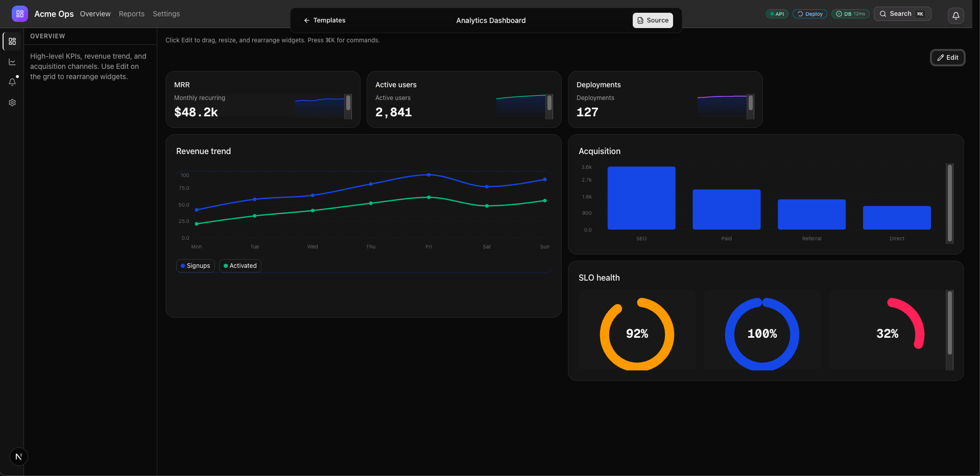Image resolution: width=980 pixels, height=476 pixels.
Task: Click the Friday Signups peak data point
Action: 429,174
